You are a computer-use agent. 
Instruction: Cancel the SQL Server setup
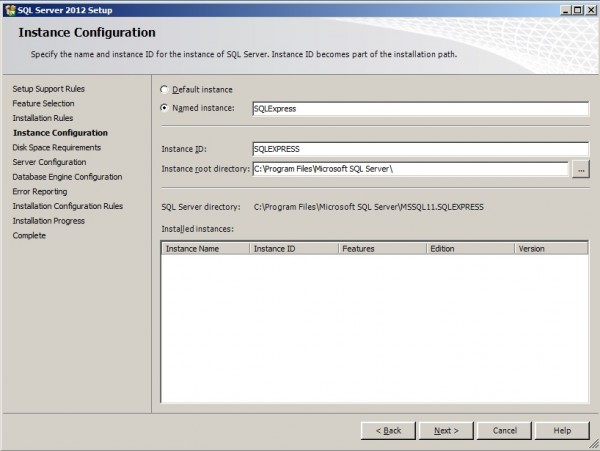click(504, 431)
